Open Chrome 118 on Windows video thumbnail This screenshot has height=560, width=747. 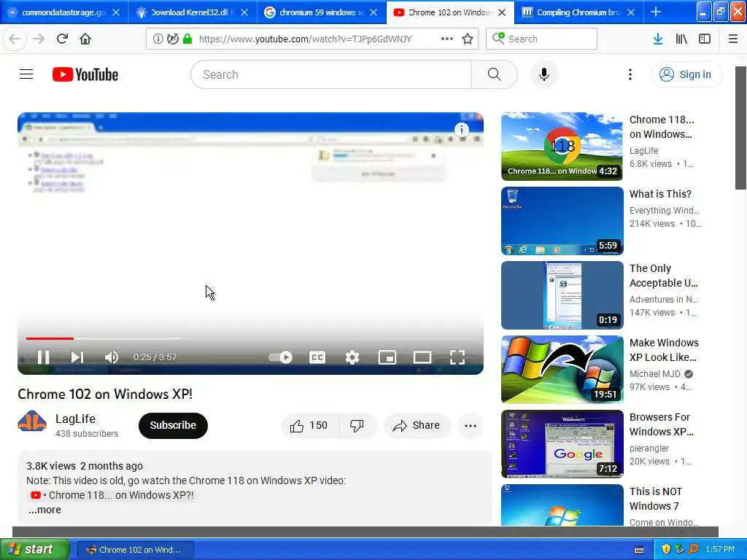pyautogui.click(x=562, y=147)
